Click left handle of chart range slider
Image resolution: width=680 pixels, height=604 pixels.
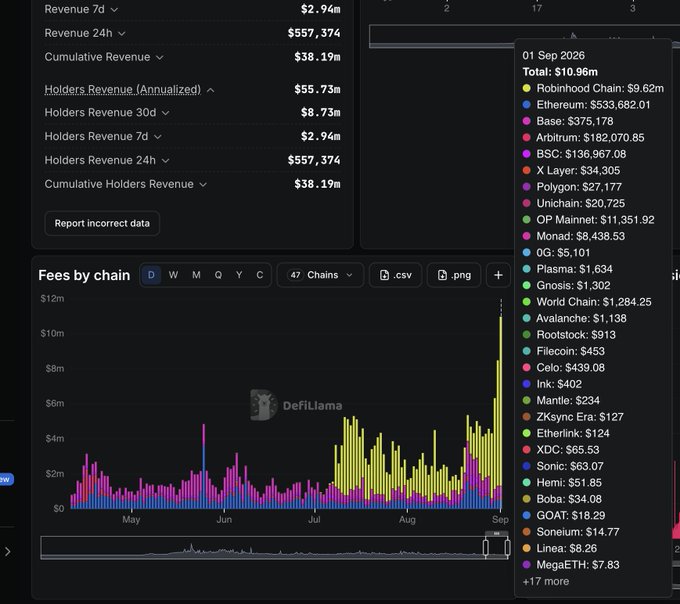[x=486, y=547]
